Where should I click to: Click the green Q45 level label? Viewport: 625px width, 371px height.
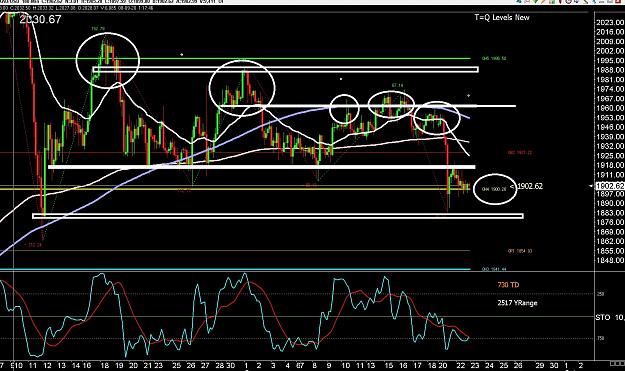pyautogui.click(x=494, y=59)
